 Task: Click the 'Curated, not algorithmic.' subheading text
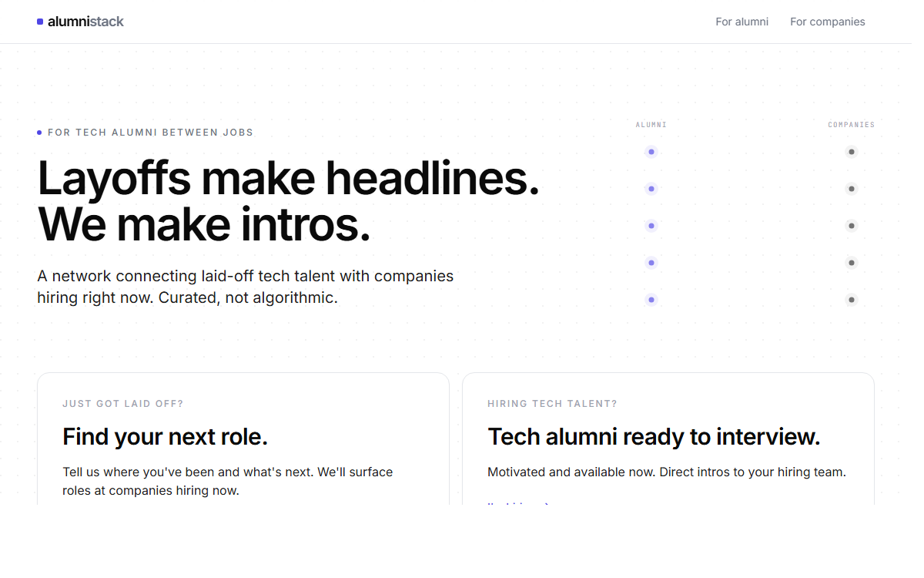tap(248, 297)
